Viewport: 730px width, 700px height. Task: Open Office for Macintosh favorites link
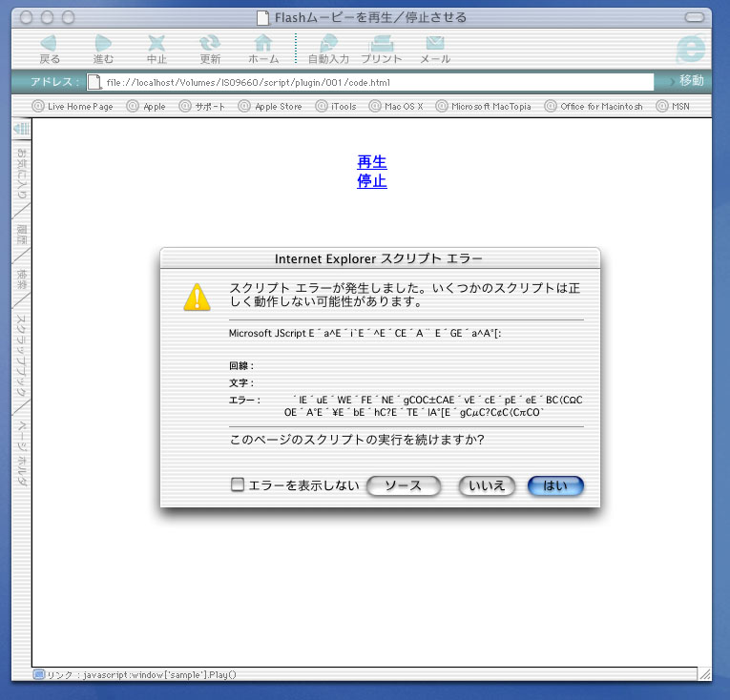pos(594,106)
